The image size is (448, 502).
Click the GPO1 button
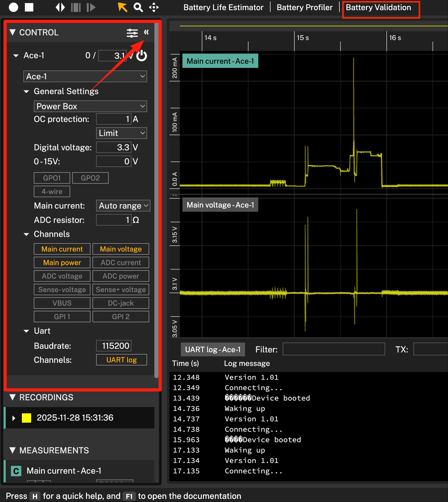pyautogui.click(x=52, y=178)
